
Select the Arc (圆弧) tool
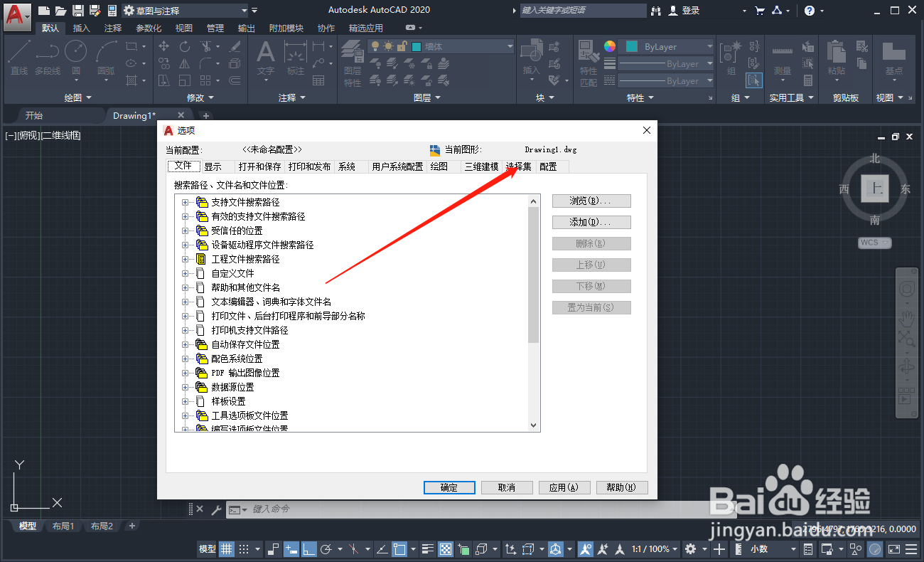106,57
